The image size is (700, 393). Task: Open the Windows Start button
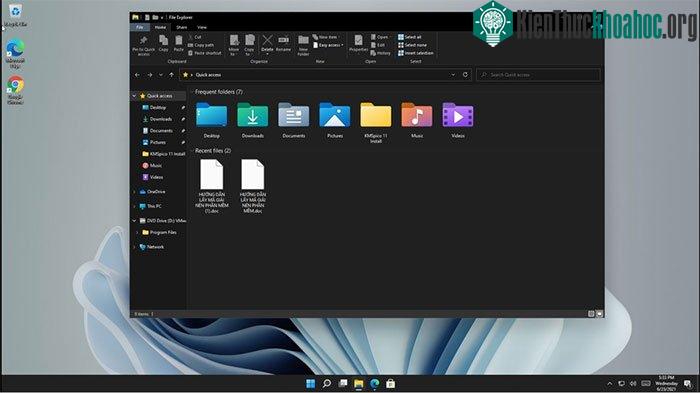(x=311, y=384)
